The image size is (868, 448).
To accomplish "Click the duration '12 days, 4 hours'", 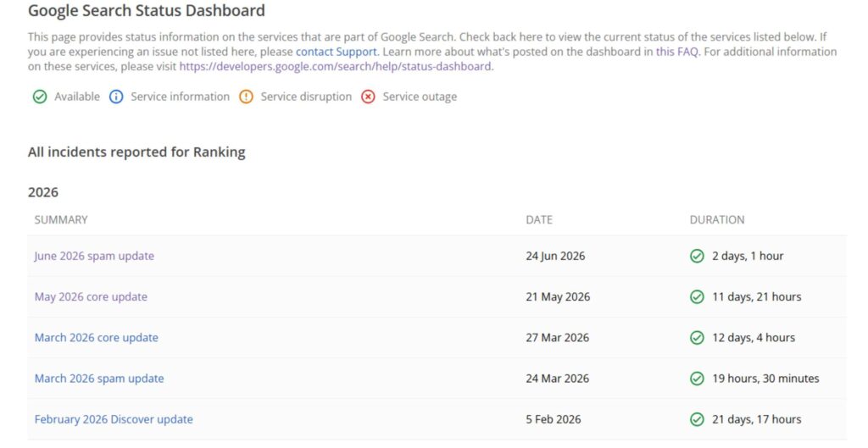I will tap(754, 338).
